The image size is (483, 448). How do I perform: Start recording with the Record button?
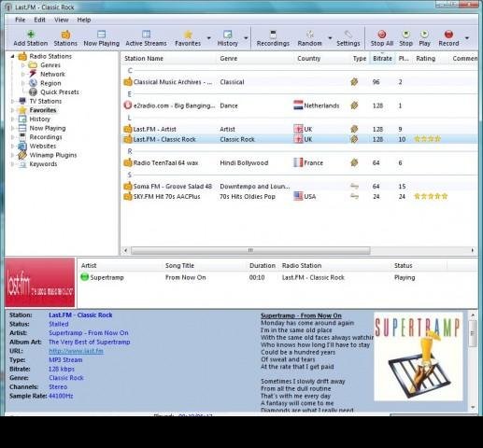pos(448,38)
